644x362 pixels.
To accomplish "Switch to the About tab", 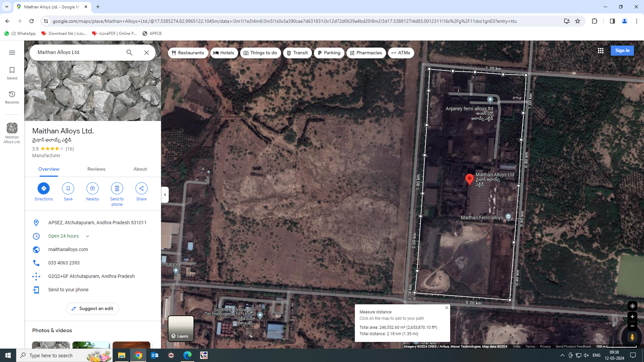I will [140, 169].
